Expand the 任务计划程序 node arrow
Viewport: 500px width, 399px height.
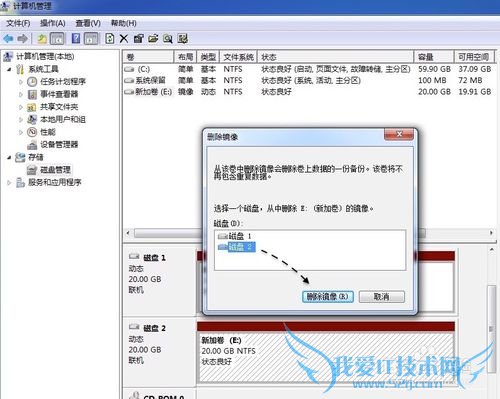(x=21, y=82)
